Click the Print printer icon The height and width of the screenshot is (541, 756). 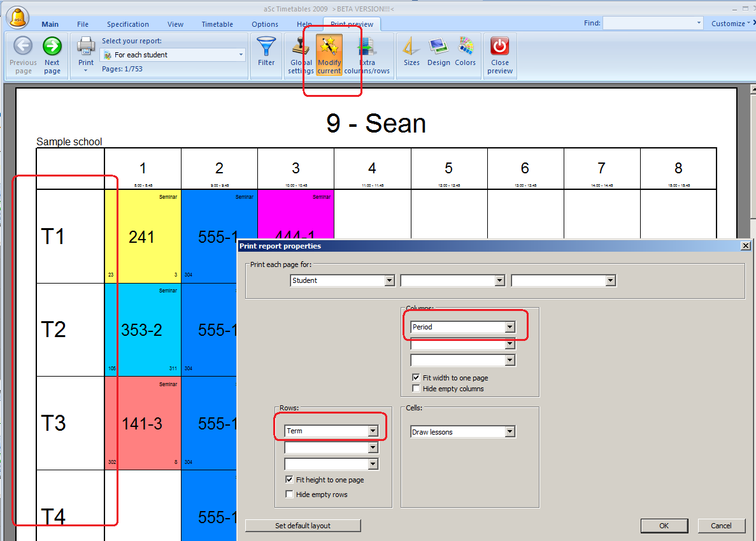(x=86, y=46)
